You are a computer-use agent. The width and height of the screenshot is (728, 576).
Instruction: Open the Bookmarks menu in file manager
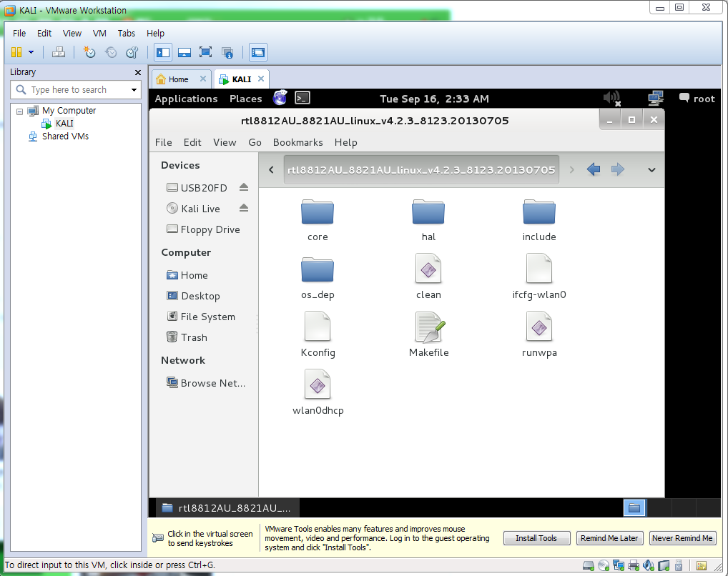click(297, 142)
